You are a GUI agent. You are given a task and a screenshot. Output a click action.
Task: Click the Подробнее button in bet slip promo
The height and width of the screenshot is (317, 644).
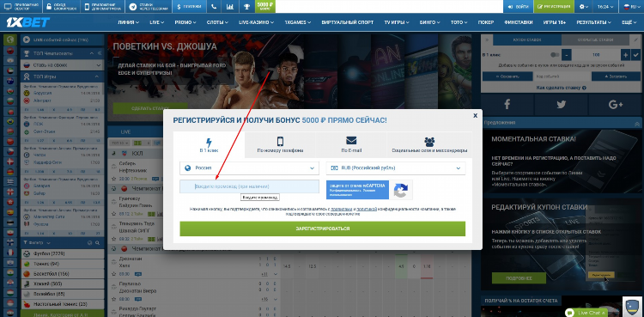(519, 278)
